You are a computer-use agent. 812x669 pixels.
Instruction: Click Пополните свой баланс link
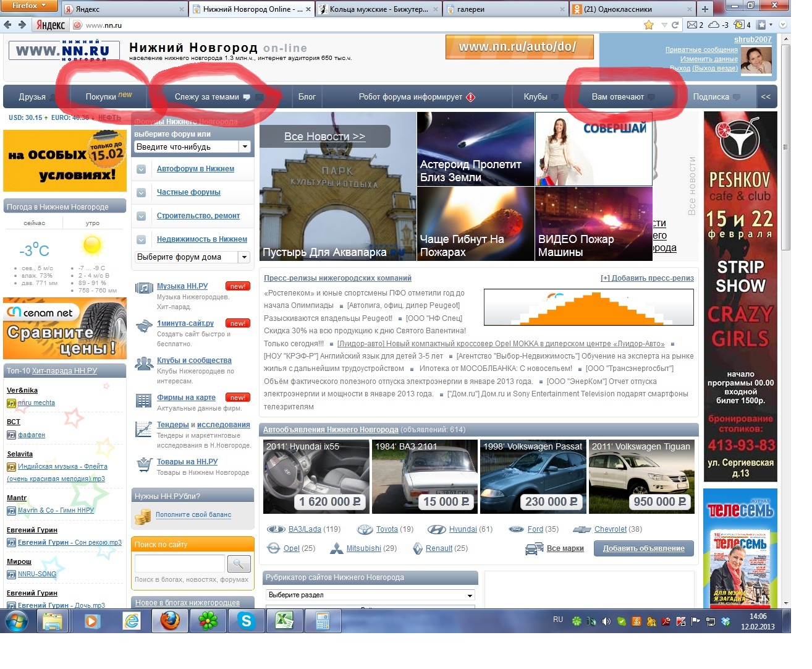(x=193, y=514)
